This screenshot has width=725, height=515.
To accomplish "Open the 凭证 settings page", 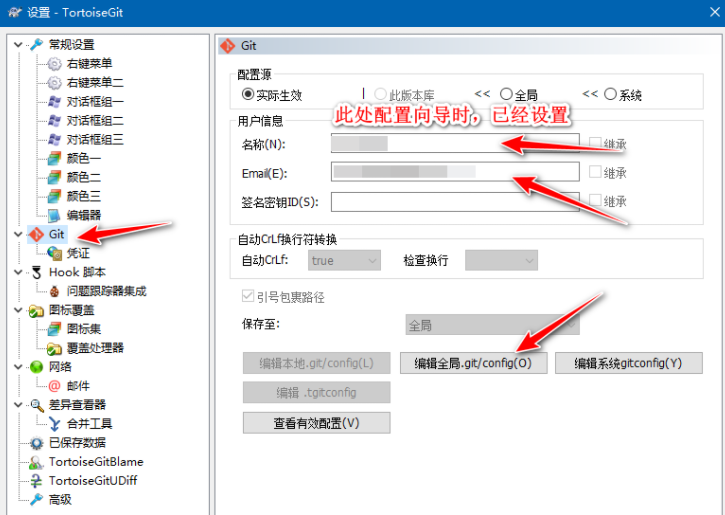I will click(78, 253).
